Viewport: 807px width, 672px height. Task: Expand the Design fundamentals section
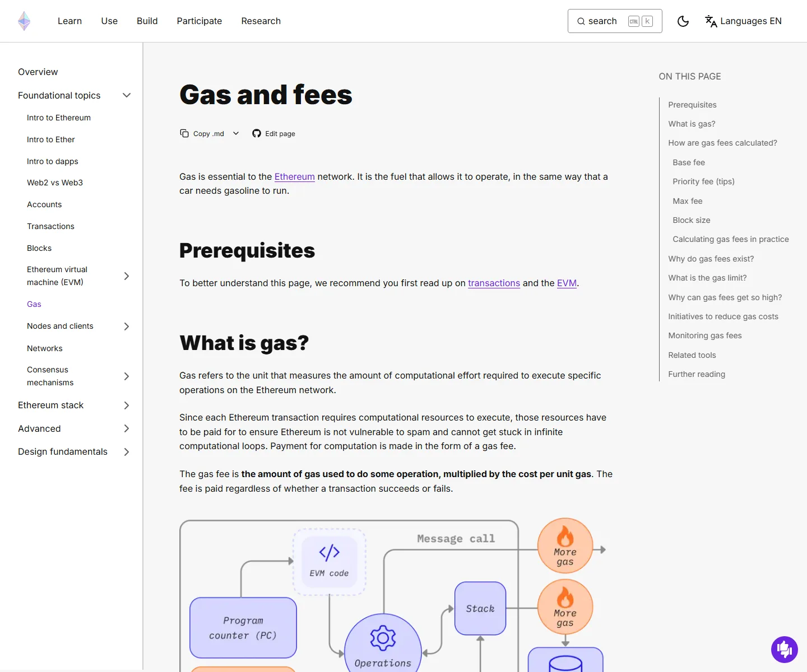point(127,452)
